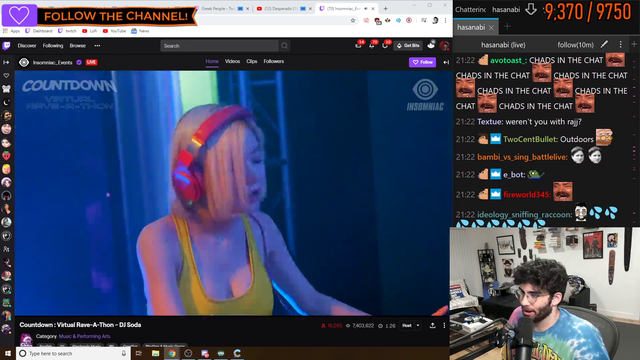Open the Apps bookmark
This screenshot has height=360, width=640.
click(x=11, y=31)
